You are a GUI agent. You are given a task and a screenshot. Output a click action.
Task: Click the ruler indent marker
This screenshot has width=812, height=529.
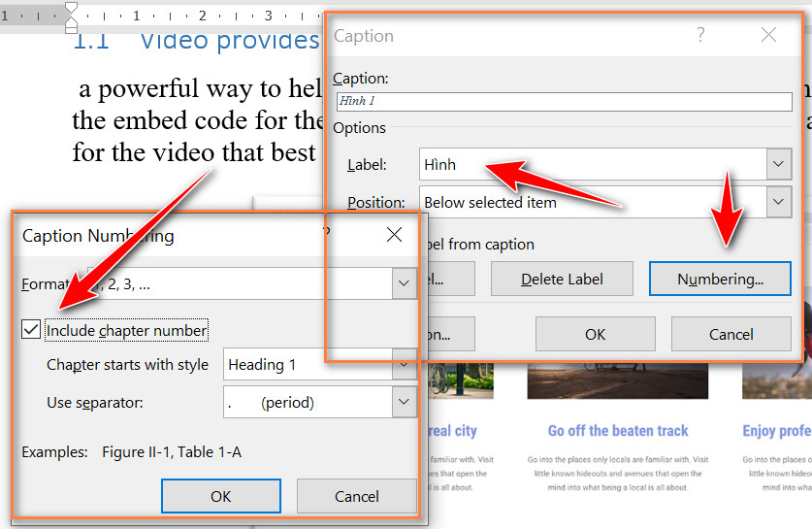point(72,17)
